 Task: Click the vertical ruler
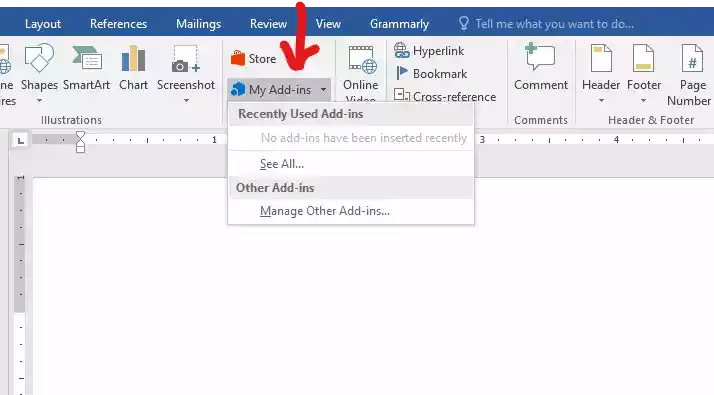click(20, 285)
